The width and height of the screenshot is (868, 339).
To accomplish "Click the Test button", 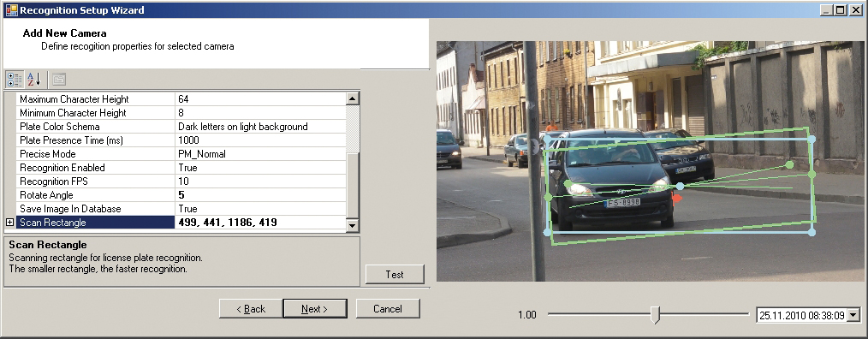I will [395, 275].
